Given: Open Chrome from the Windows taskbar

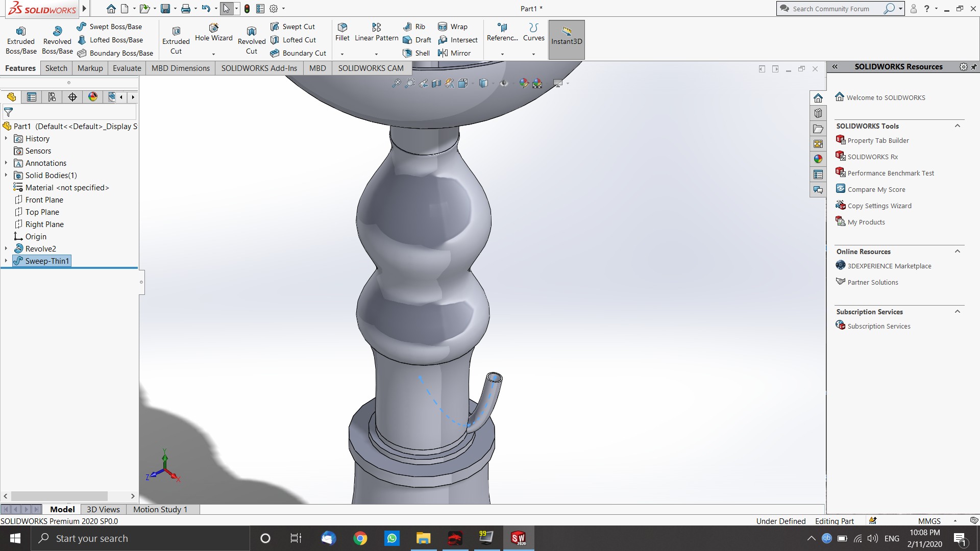Looking at the screenshot, I should (x=360, y=538).
